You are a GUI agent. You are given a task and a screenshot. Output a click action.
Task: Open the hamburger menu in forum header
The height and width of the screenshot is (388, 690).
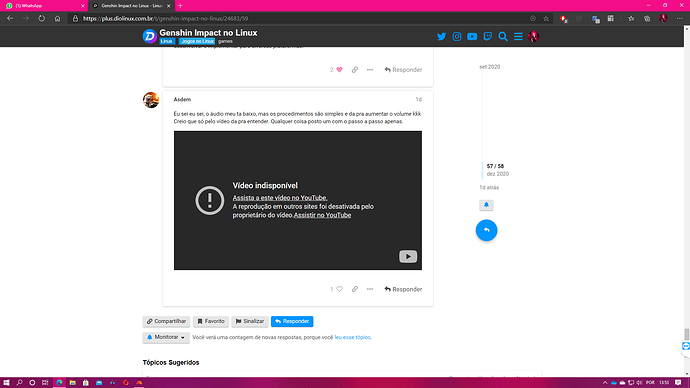point(518,37)
